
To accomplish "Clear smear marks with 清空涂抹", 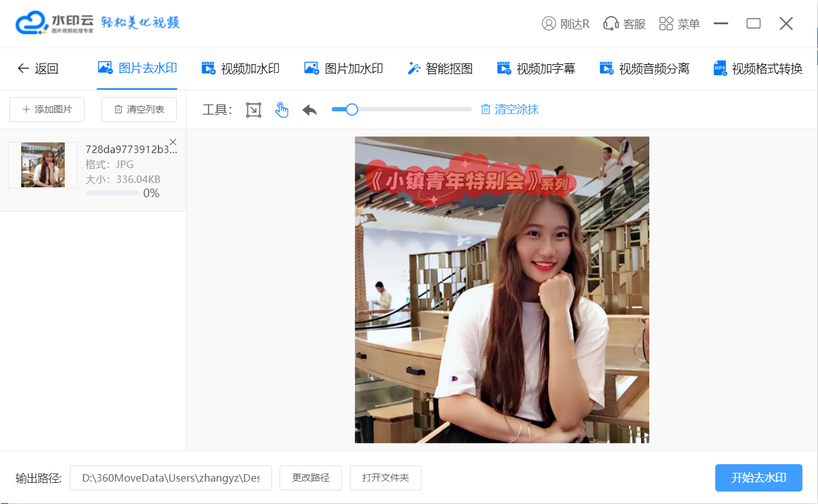I will point(509,110).
